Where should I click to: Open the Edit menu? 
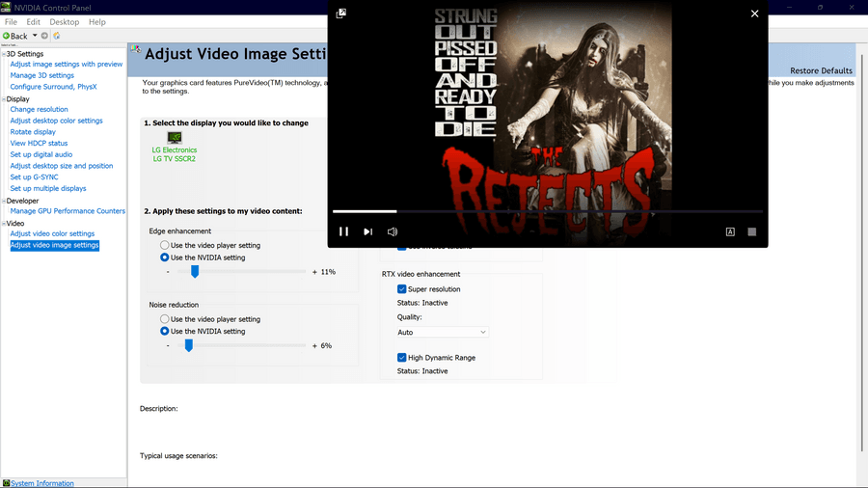[x=33, y=22]
